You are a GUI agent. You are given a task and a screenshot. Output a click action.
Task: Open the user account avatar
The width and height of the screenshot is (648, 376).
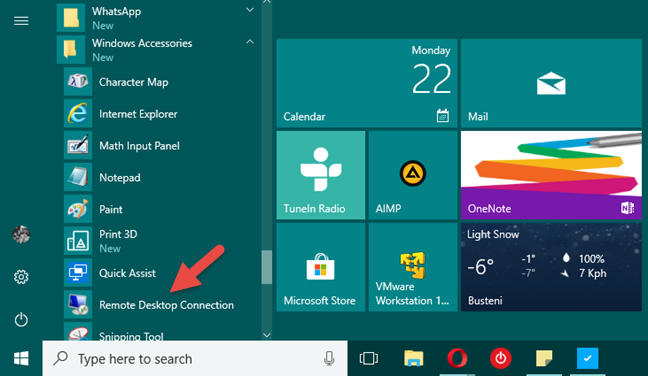(x=21, y=235)
